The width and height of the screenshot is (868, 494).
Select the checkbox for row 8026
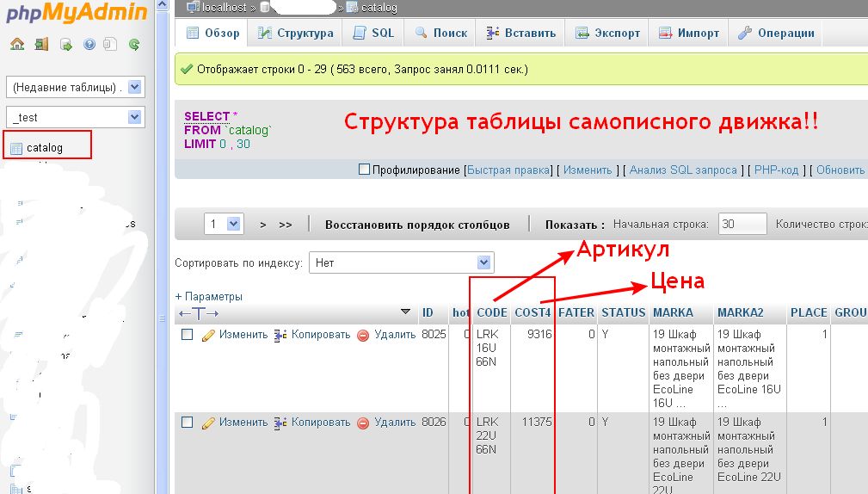pyautogui.click(x=188, y=423)
